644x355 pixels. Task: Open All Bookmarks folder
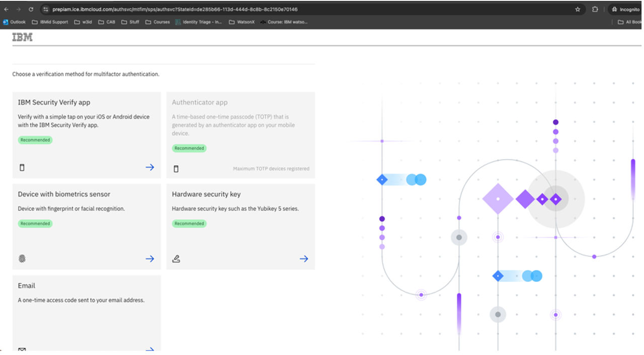(x=629, y=22)
